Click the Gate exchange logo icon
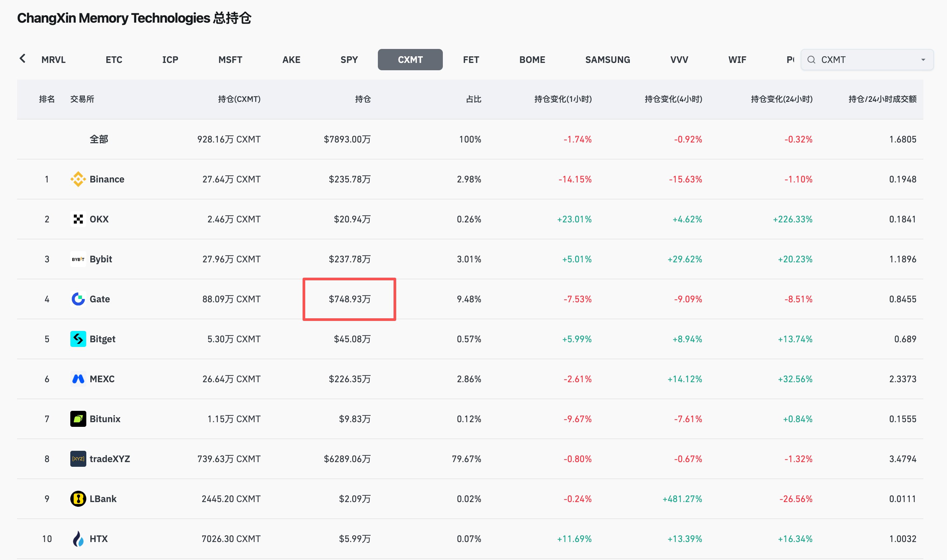Viewport: 947px width, 560px height. tap(78, 299)
